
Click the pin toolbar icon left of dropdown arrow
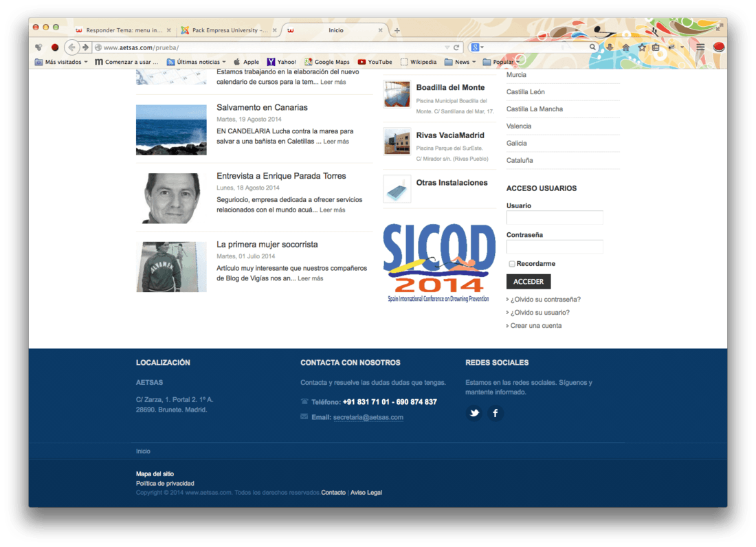(671, 47)
